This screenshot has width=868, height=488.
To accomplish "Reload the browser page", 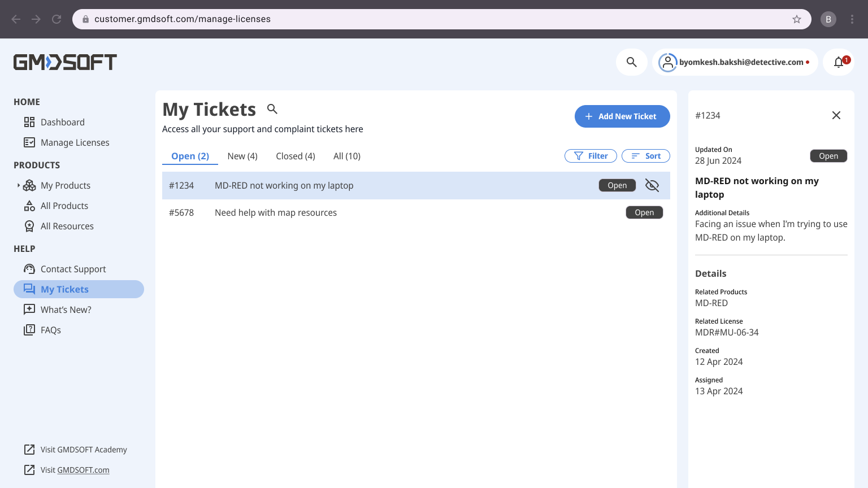I will click(x=57, y=19).
